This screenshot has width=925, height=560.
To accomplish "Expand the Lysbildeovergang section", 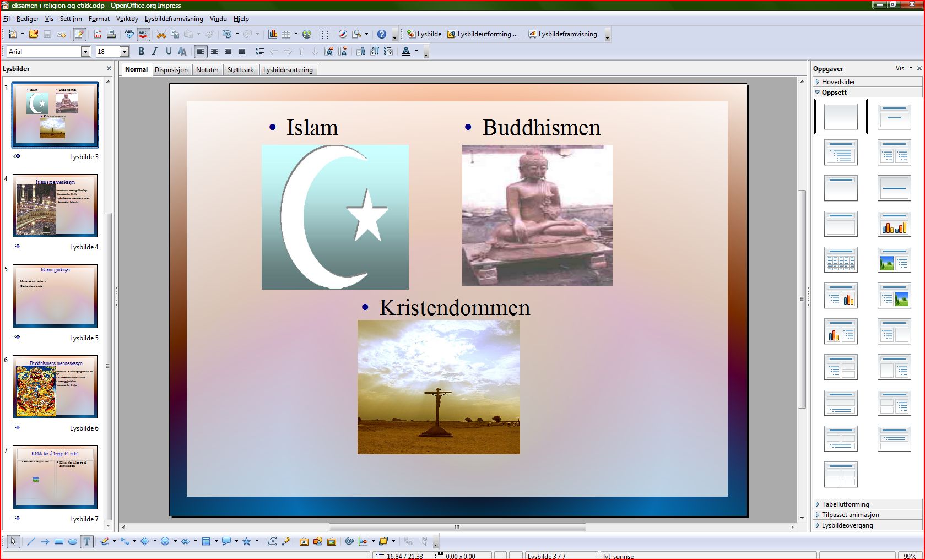I will coord(867,525).
